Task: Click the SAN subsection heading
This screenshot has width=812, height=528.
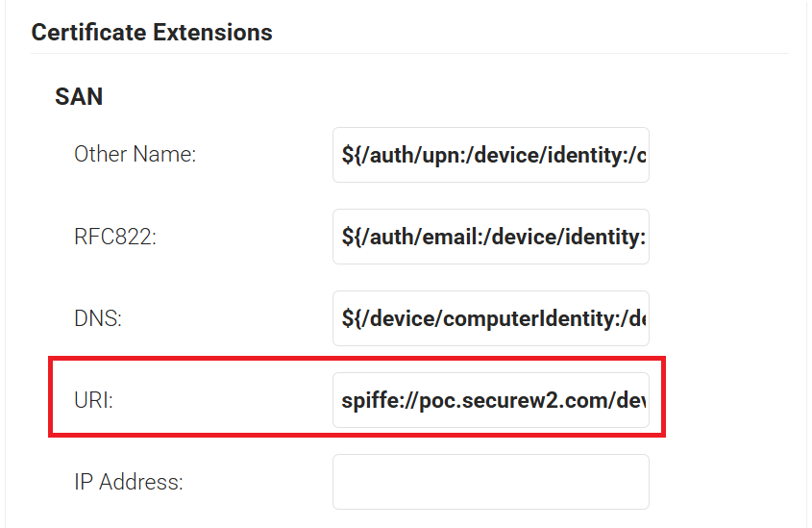Action: 79,96
